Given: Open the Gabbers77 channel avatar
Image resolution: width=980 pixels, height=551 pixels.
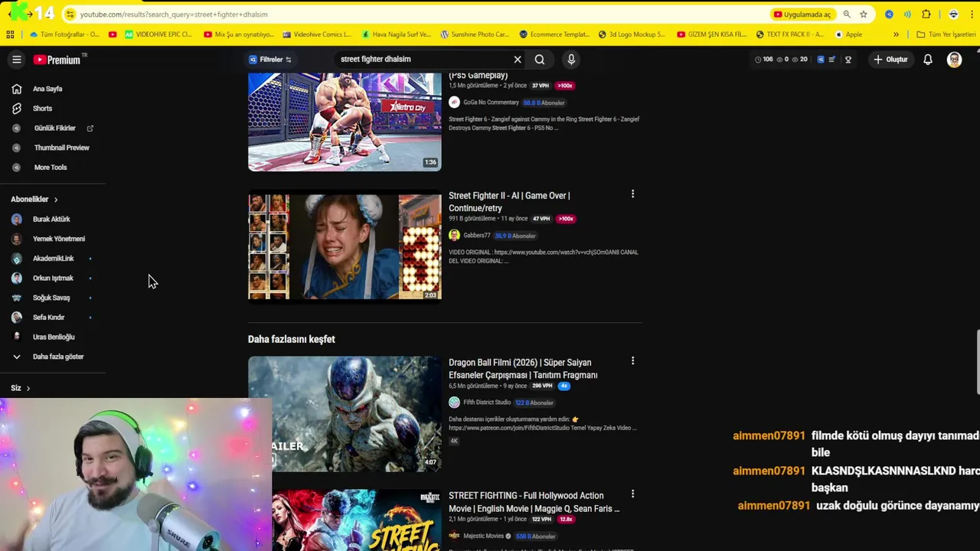Looking at the screenshot, I should point(454,236).
